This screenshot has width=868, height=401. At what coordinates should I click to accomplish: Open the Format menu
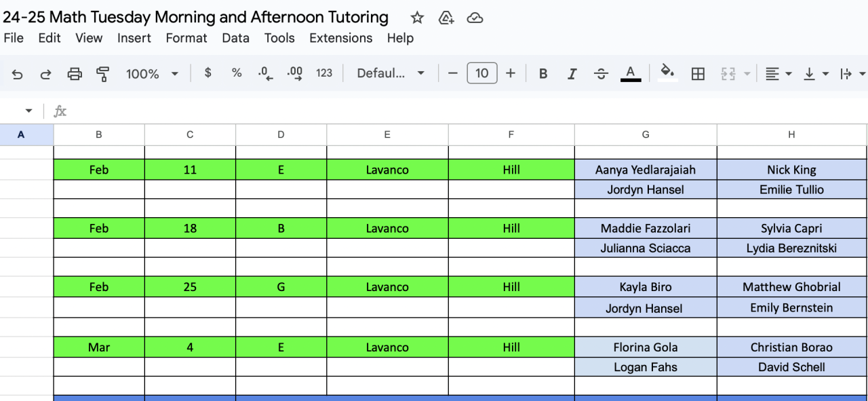tap(186, 38)
